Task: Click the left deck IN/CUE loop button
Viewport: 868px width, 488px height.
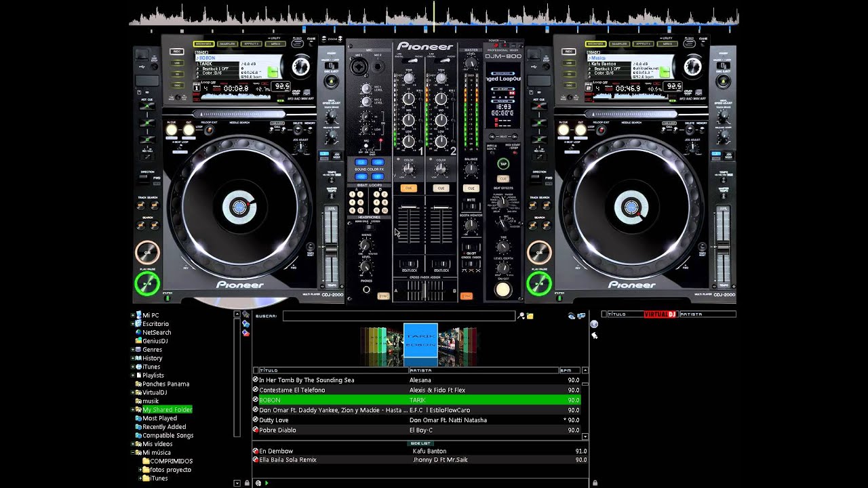Action: point(172,129)
